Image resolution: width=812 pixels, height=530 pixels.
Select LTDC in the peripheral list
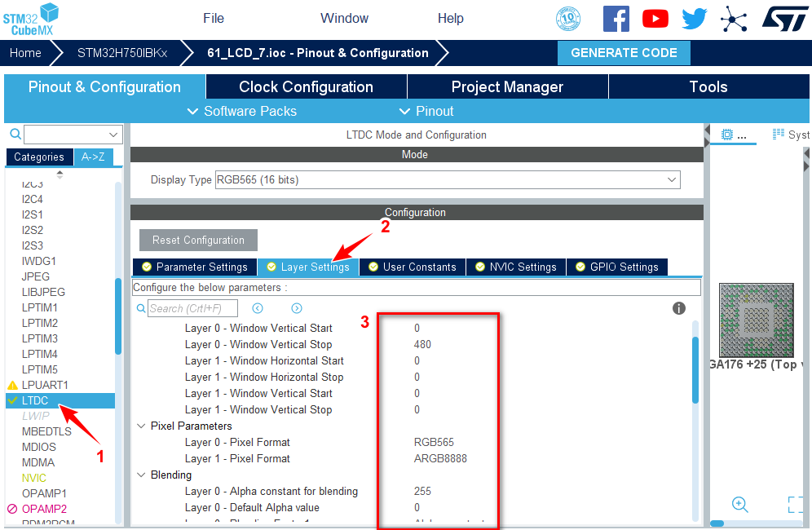click(36, 400)
